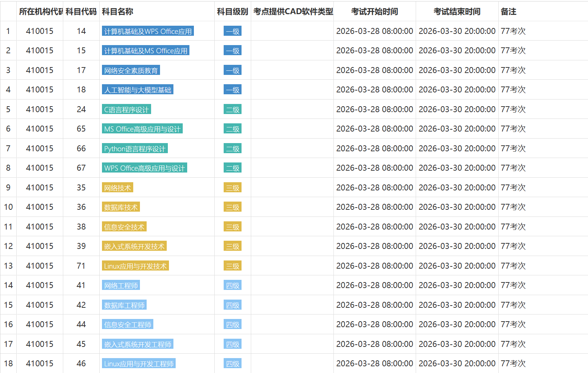Click the 三级 badge in the 数据库技术 row
This screenshot has height=373, width=588.
pos(233,207)
